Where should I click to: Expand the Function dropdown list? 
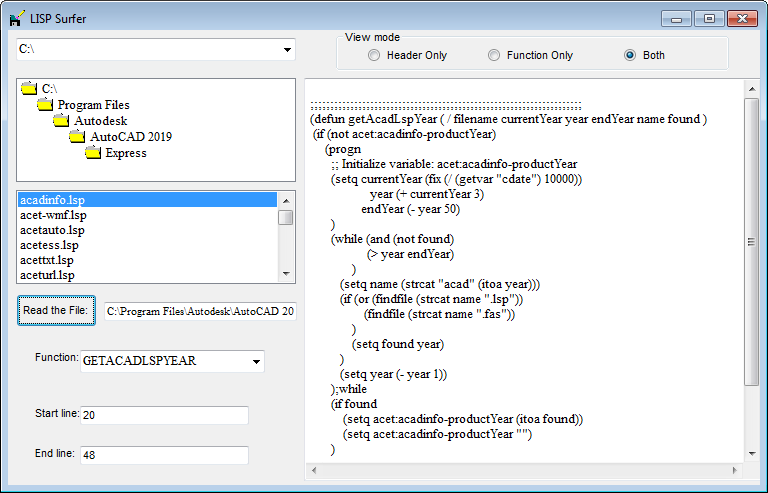[x=256, y=361]
